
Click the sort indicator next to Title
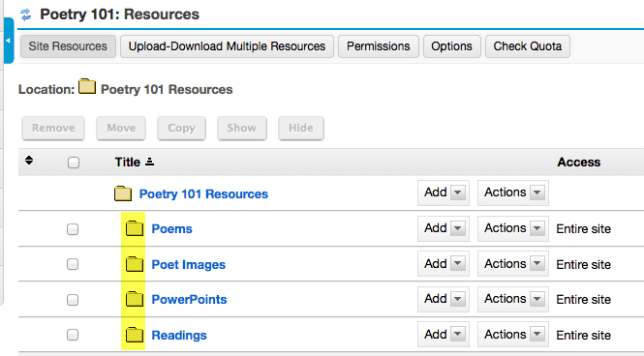150,162
